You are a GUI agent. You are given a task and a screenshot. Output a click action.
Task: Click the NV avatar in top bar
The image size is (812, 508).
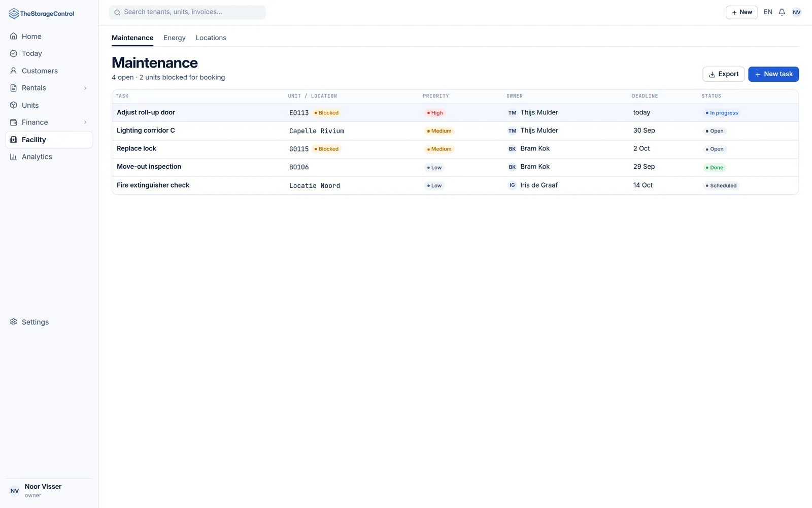797,12
